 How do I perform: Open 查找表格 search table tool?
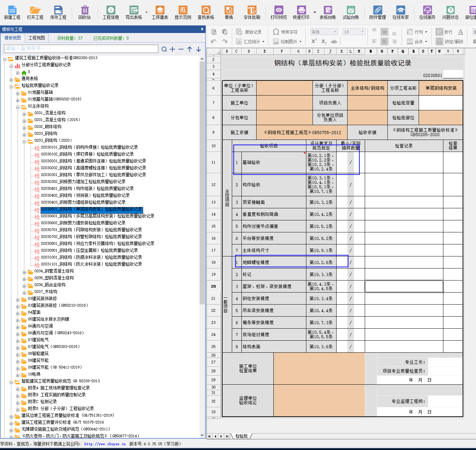coord(206,12)
